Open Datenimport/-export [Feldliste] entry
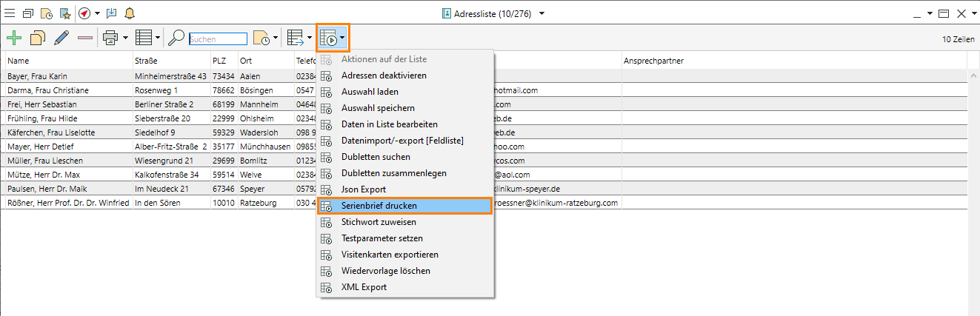The width and height of the screenshot is (980, 316). (x=405, y=141)
